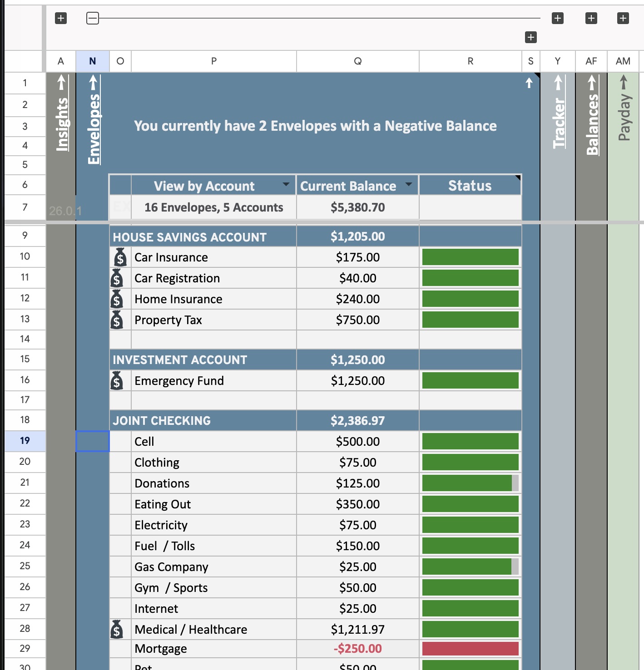Click the -$250.00 Mortgage balance cell
644x670 pixels.
click(x=358, y=649)
